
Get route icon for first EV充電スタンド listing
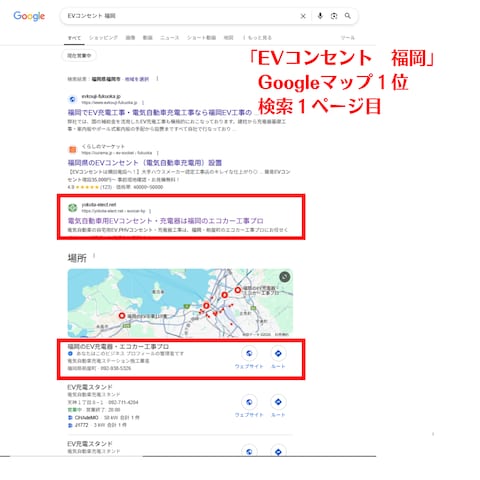click(x=278, y=402)
